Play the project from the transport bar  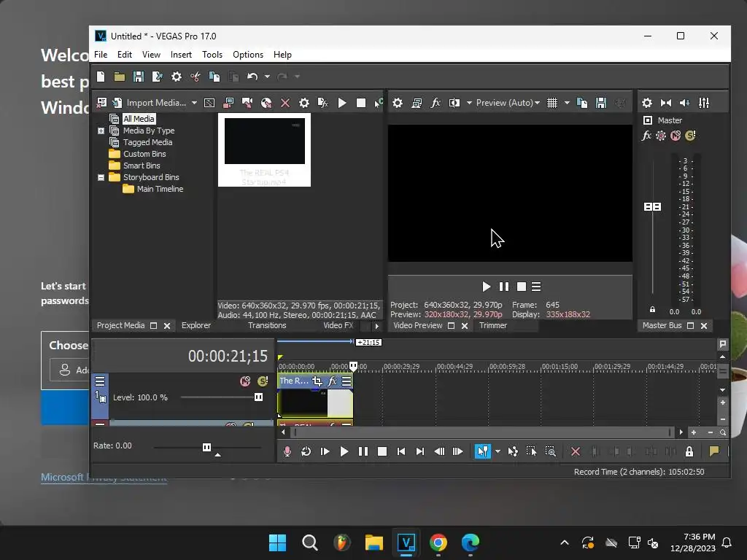coord(344,451)
